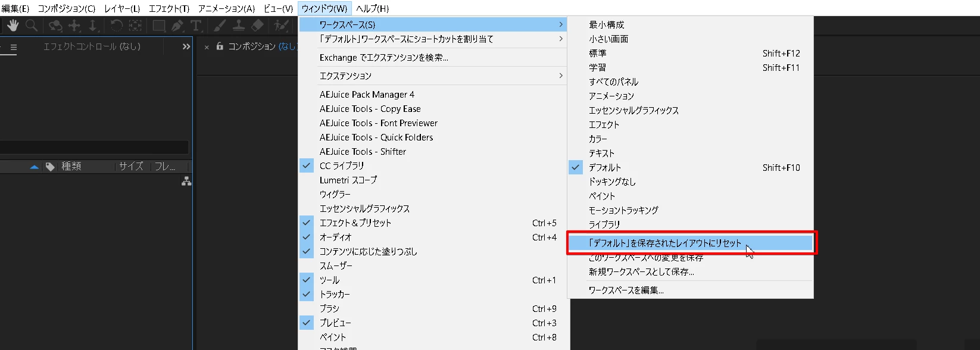Select the Dolly camera vertical-arrow tool

coord(93,26)
